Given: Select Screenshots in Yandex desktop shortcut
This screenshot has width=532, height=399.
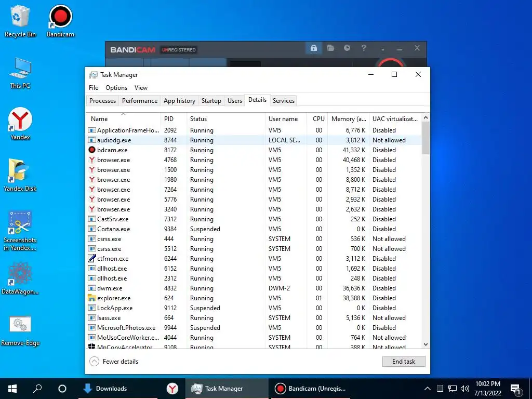Looking at the screenshot, I should 20,231.
